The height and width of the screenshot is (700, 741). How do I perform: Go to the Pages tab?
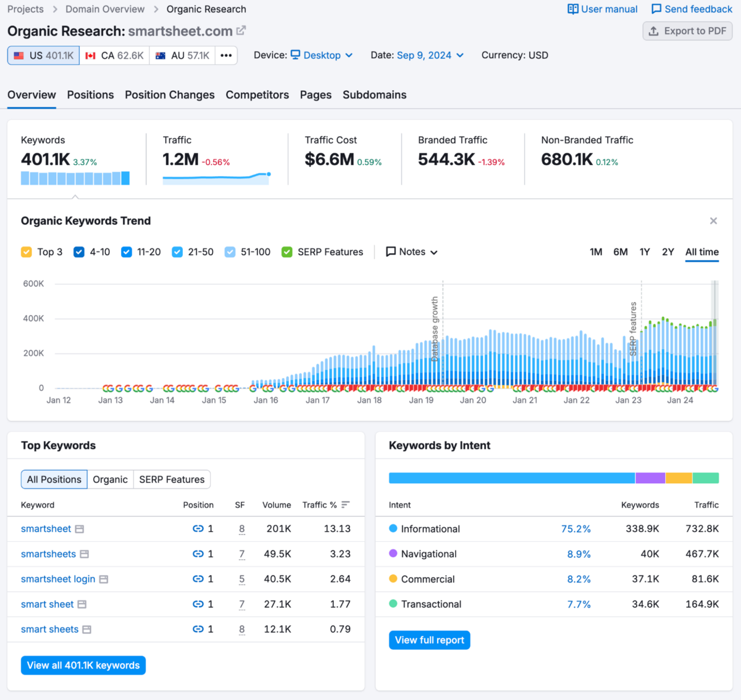click(316, 95)
